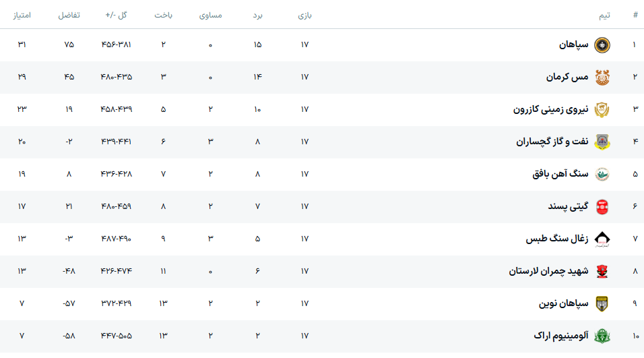Click the زغال سنگ طبس team logo
Viewport: 644px width, 358px height.
tap(602, 239)
